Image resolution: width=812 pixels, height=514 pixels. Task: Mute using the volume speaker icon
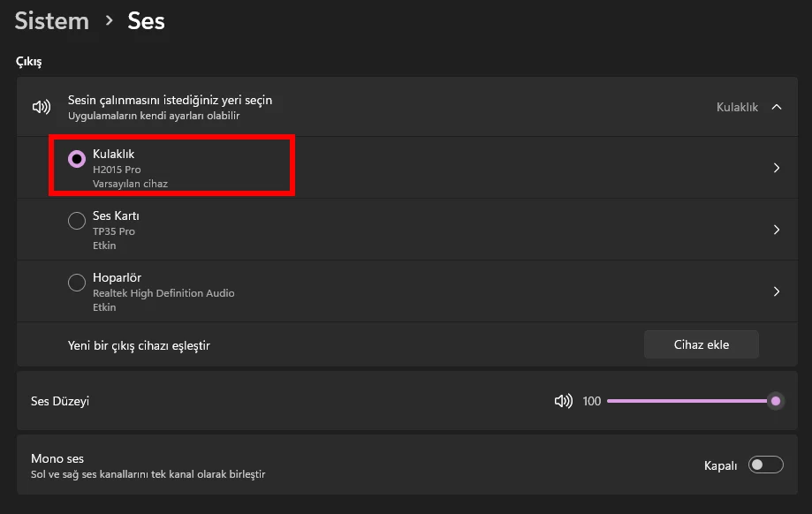564,401
